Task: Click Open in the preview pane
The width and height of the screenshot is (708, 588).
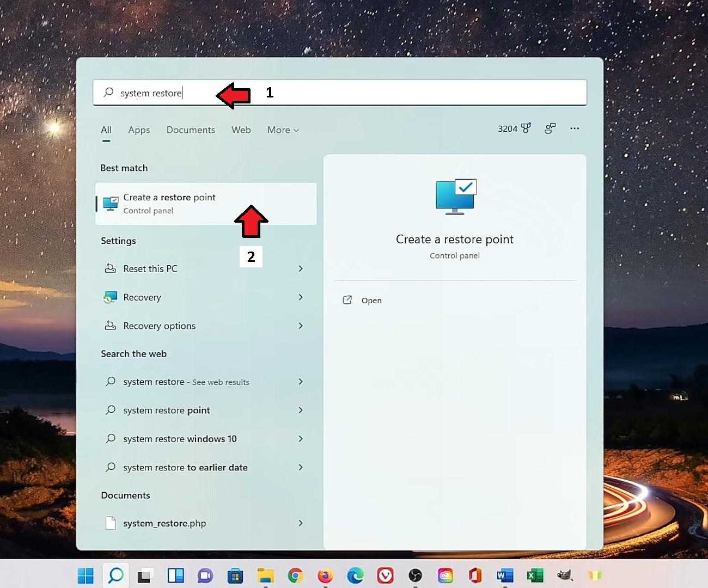Action: tap(371, 301)
